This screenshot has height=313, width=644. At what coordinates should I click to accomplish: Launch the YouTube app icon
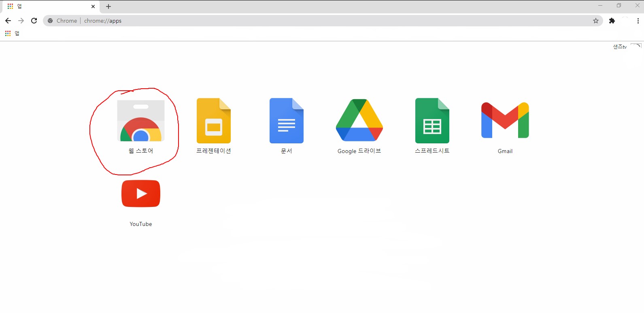pos(141,194)
